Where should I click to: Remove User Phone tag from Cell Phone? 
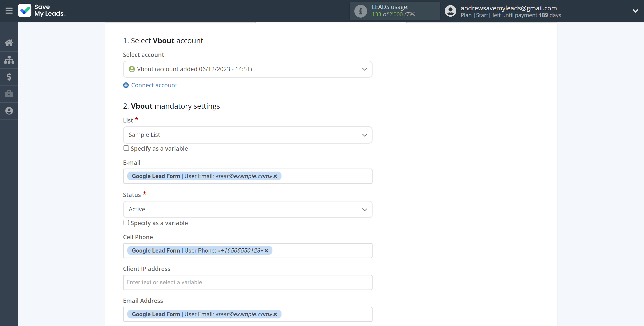[266, 251]
